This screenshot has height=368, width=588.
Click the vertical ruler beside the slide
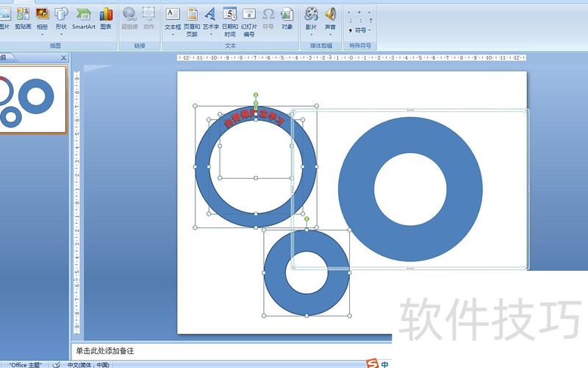pyautogui.click(x=77, y=202)
